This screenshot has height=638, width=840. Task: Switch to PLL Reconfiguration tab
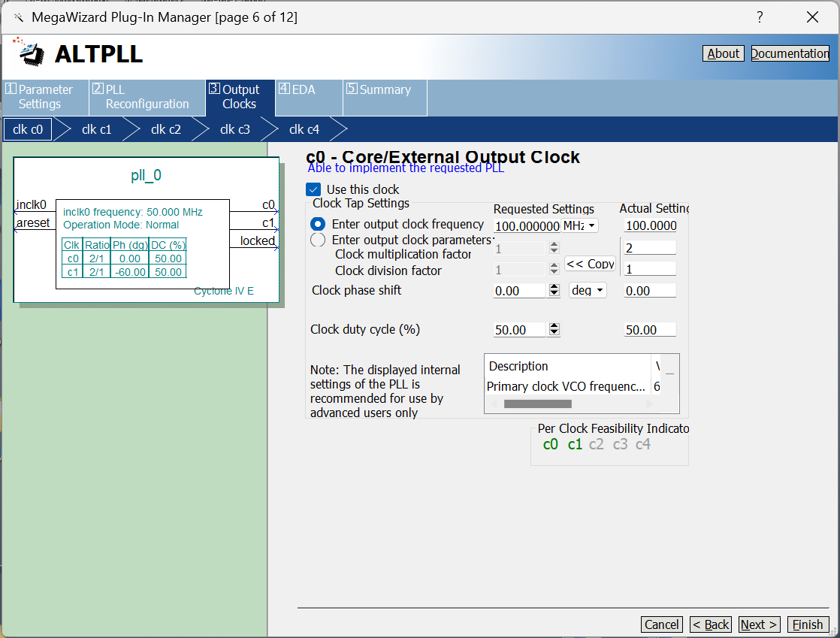(147, 97)
